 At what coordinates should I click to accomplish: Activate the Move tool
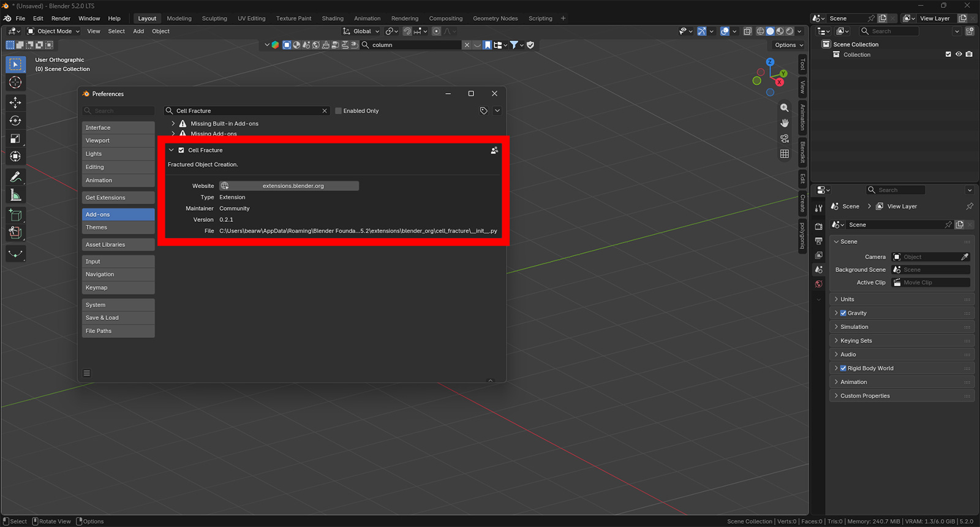click(15, 103)
